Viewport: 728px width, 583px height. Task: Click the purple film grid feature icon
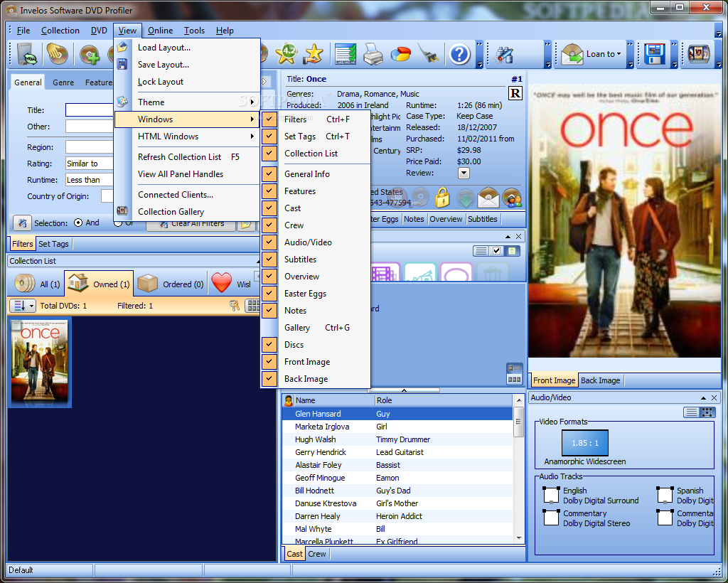tap(385, 272)
